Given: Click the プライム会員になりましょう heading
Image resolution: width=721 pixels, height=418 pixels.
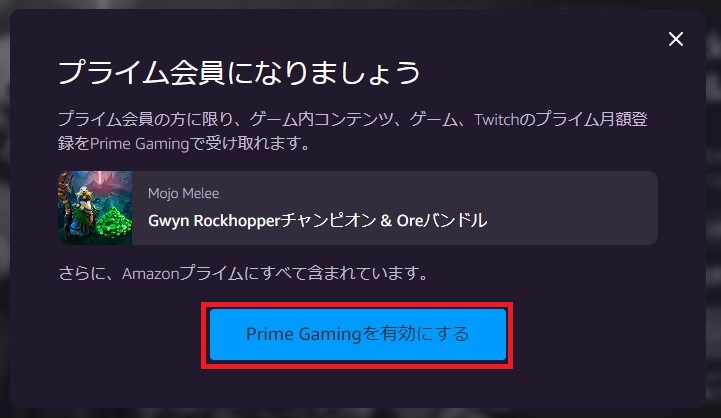Looking at the screenshot, I should pyautogui.click(x=239, y=73).
